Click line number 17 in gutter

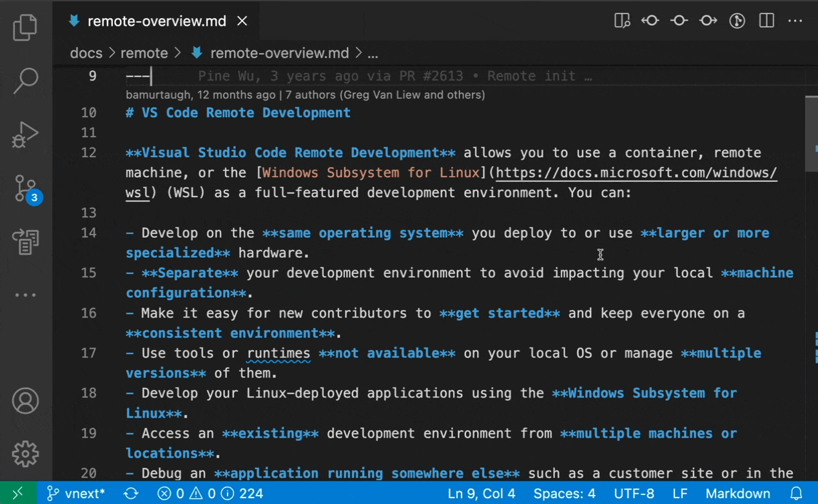[88, 353]
